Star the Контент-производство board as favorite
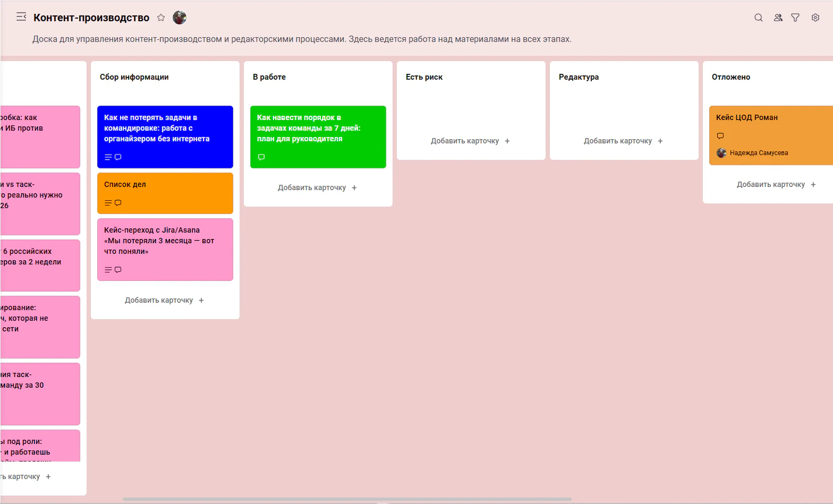The height and width of the screenshot is (504, 833). (161, 18)
